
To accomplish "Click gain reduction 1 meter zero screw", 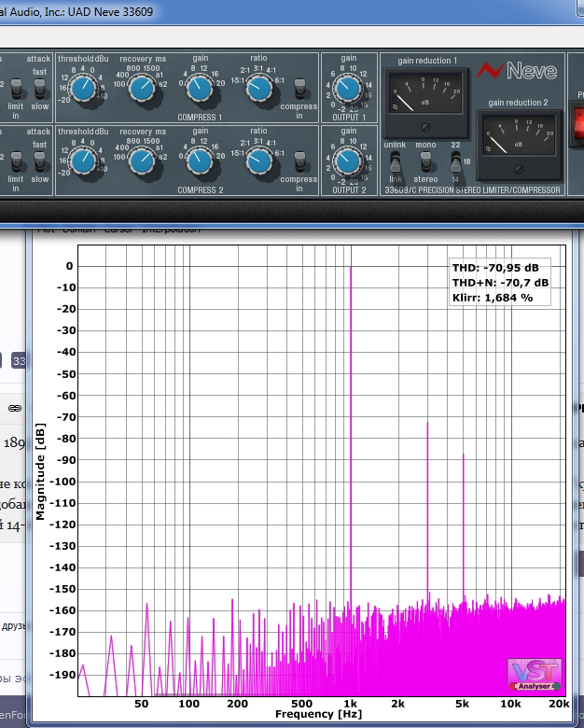I will tap(425, 127).
